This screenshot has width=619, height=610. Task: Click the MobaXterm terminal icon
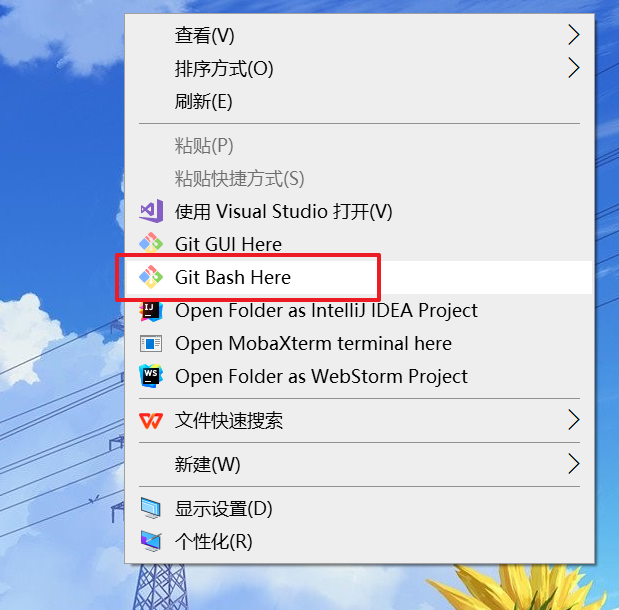(x=151, y=343)
